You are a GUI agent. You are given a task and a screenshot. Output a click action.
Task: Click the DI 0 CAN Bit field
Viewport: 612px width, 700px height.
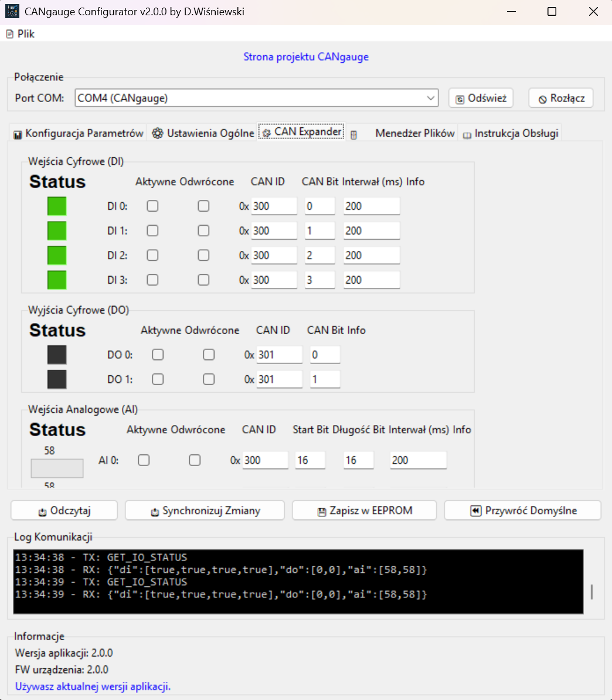point(320,206)
